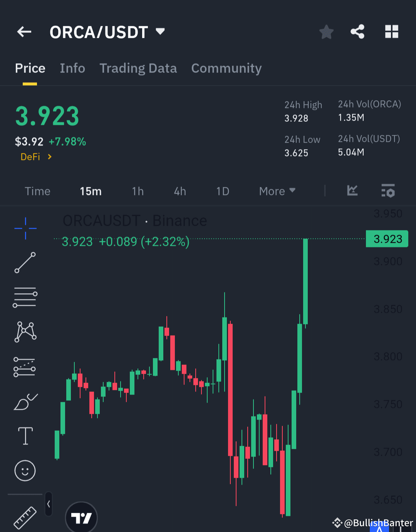Open the DeFi category link

point(36,157)
